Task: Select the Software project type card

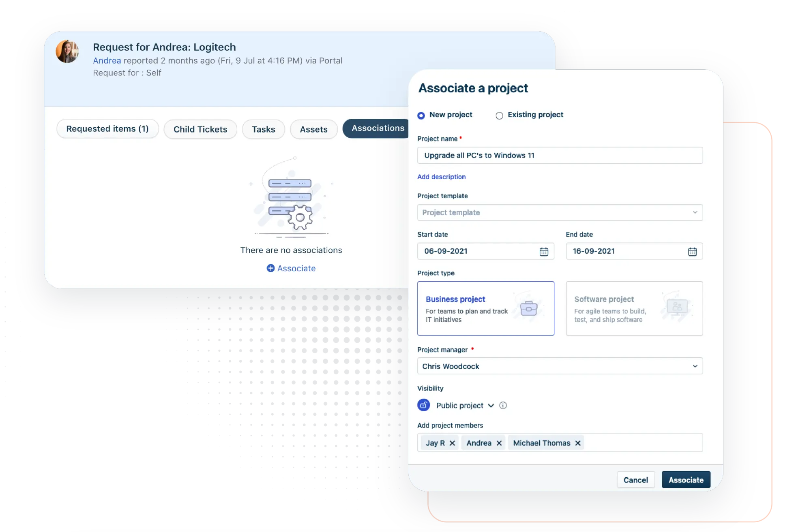Action: coord(634,308)
